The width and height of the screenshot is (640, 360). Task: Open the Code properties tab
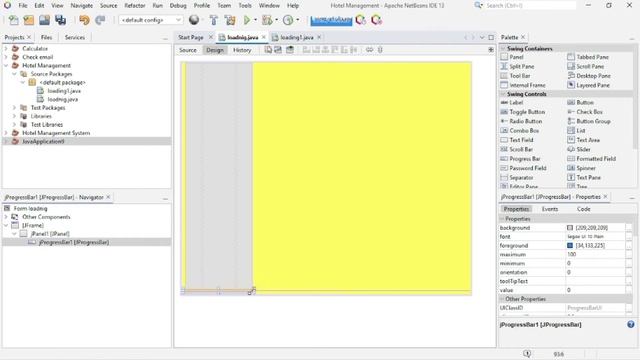(584, 209)
